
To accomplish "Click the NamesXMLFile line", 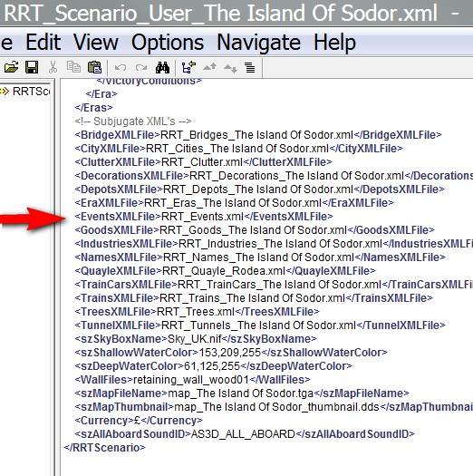I will click(260, 257).
